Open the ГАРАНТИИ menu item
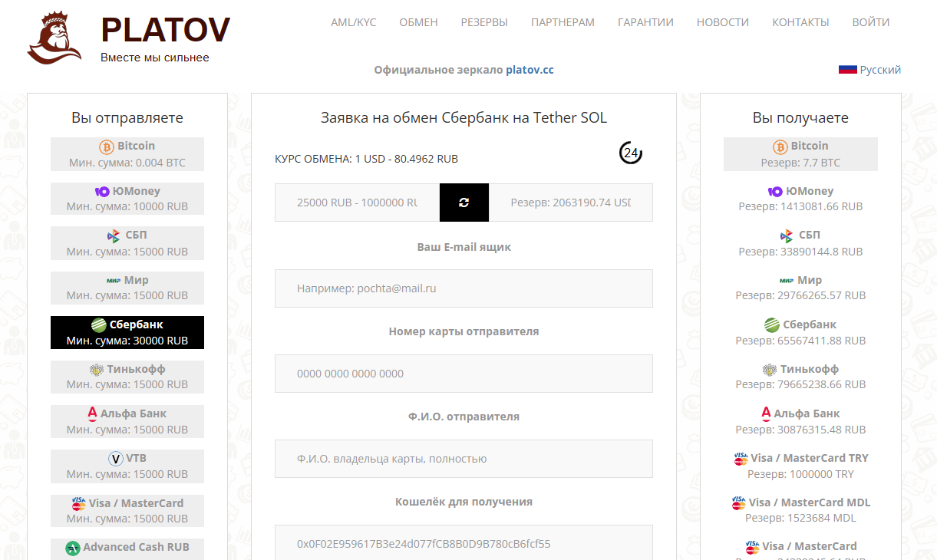Image resolution: width=937 pixels, height=560 pixels. tap(645, 22)
